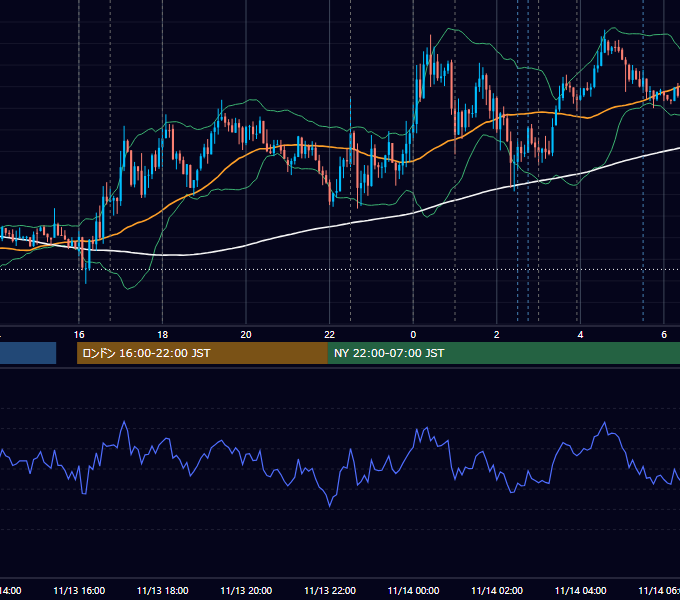Click hour label 22 on upper axis
Screen dimensions: 680x600
click(330, 335)
